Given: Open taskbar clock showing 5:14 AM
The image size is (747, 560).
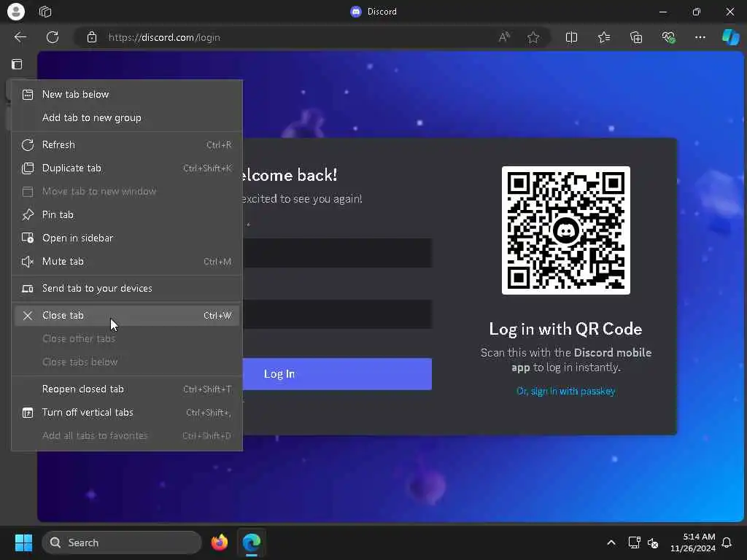Looking at the screenshot, I should [693, 542].
